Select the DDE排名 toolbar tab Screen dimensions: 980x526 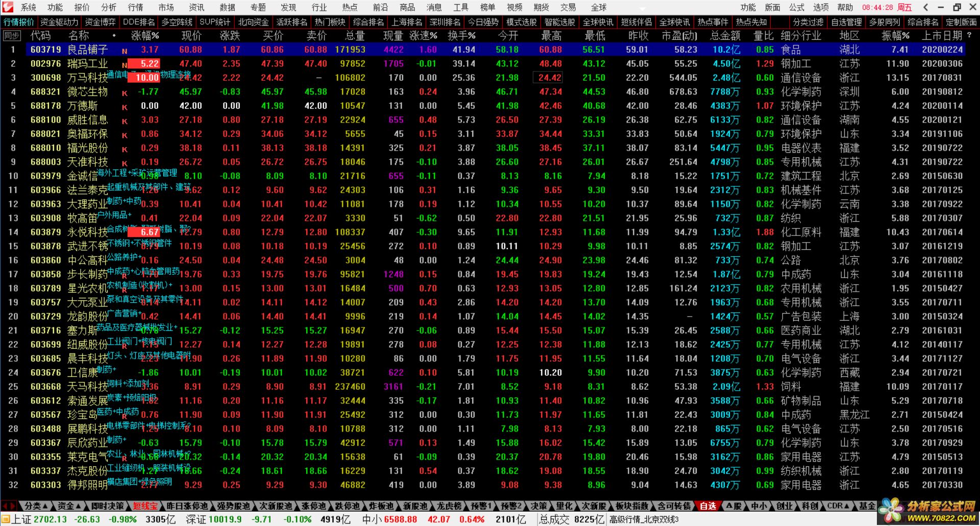click(x=139, y=22)
